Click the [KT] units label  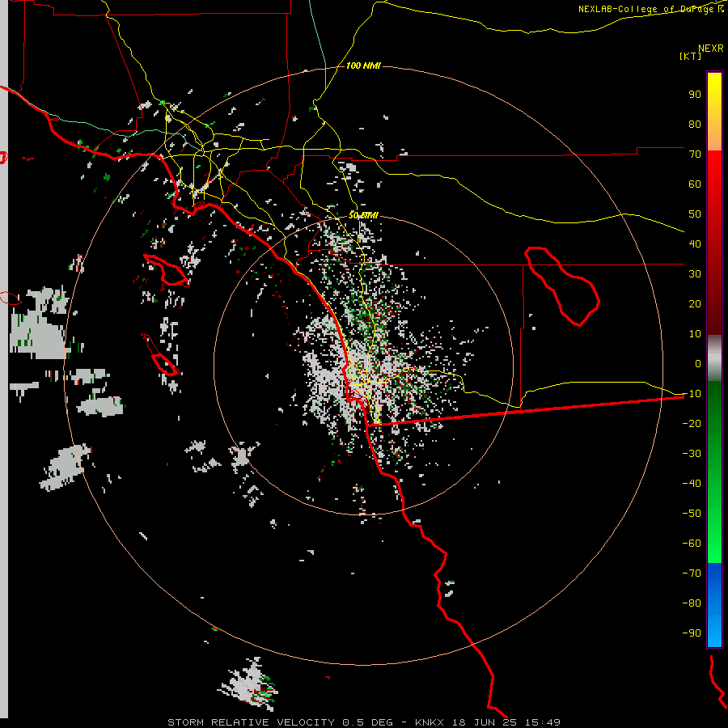(691, 56)
